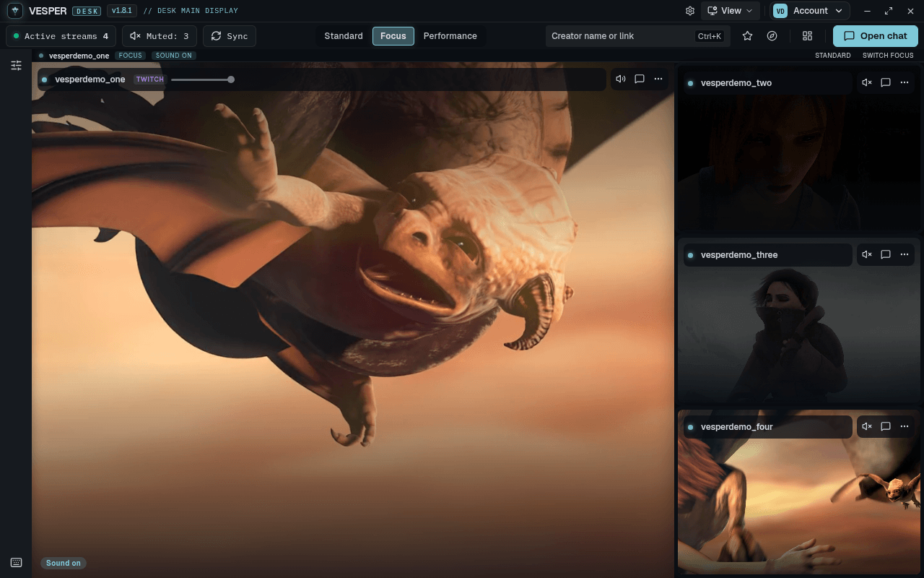Screen dimensions: 924x578
Task: Open chat for vesperdemo_one stream
Action: (640, 79)
